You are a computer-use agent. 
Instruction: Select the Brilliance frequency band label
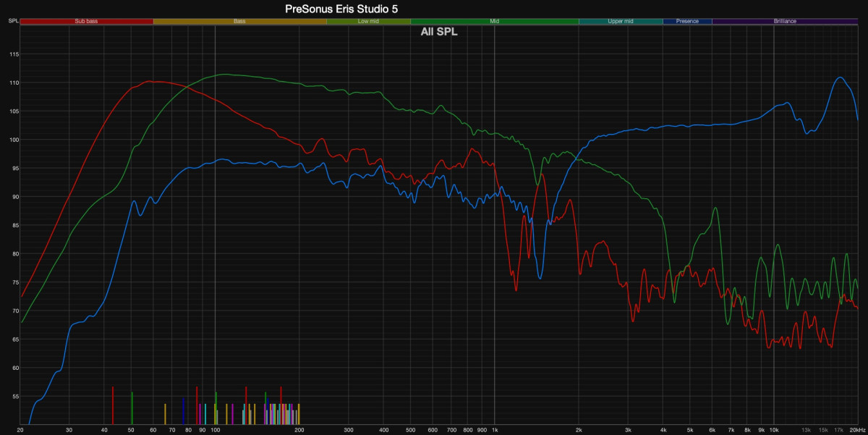click(785, 22)
